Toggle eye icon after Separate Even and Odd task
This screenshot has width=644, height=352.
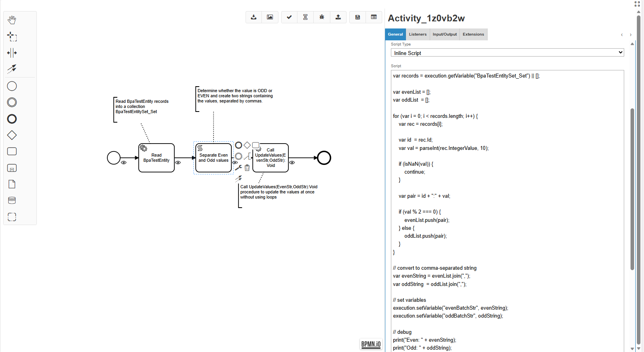click(x=235, y=163)
